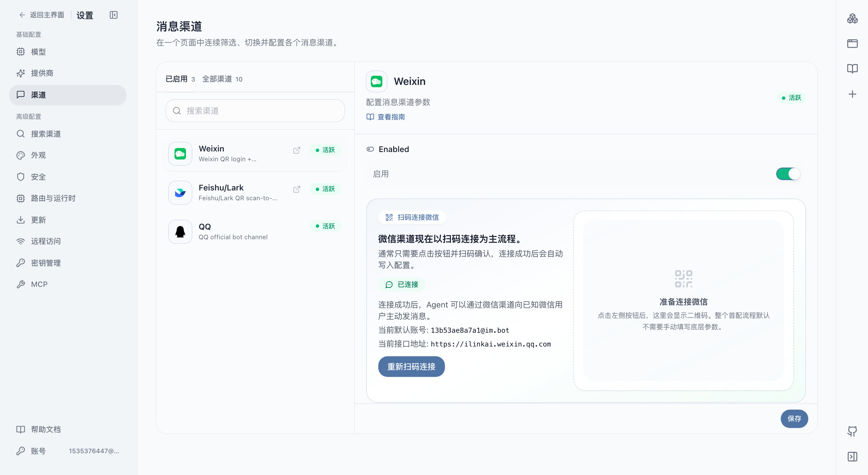The height and width of the screenshot is (475, 868).
Task: Select the Feishu/Lark channel row
Action: click(x=255, y=192)
